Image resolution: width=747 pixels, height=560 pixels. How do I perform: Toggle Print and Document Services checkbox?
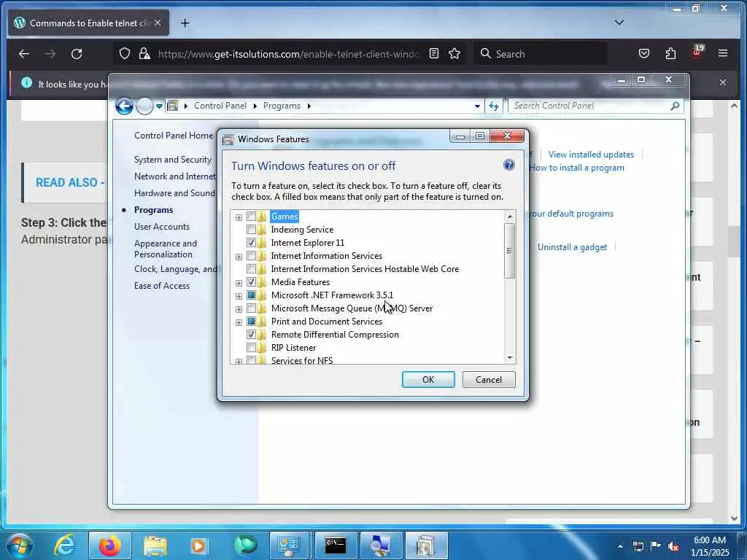coord(251,322)
